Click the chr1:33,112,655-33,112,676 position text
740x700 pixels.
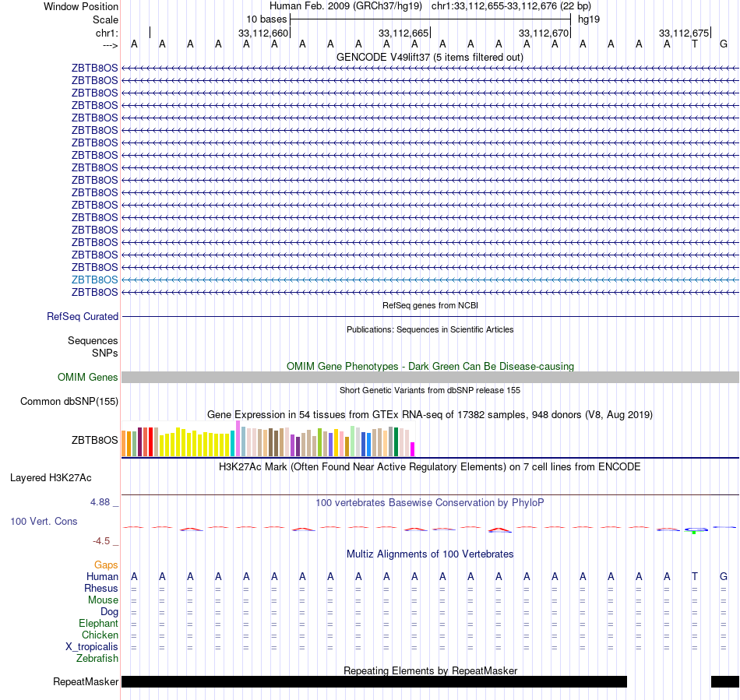tap(511, 6)
